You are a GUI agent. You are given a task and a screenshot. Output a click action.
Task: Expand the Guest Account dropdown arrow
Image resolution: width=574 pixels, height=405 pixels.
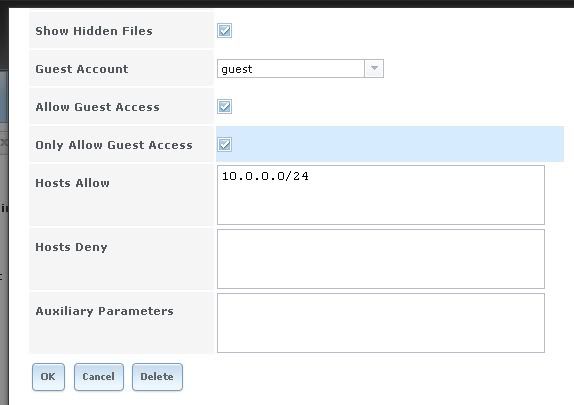(x=374, y=68)
